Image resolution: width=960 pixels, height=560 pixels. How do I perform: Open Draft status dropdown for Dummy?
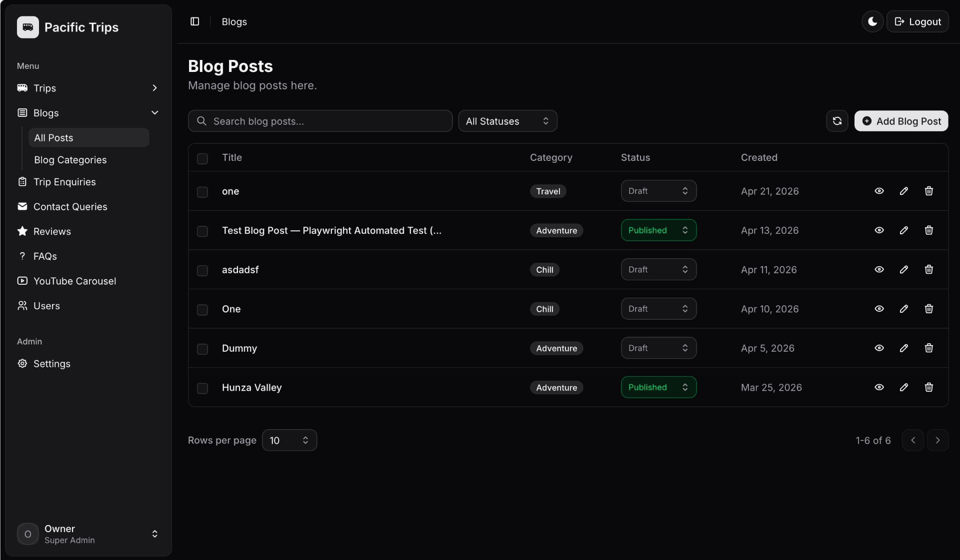pyautogui.click(x=658, y=348)
